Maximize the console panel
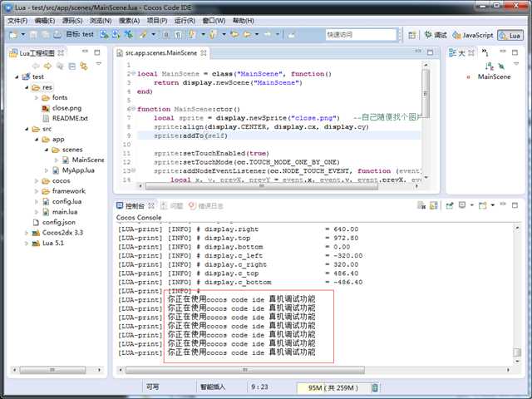532x399 pixels. tap(515, 205)
